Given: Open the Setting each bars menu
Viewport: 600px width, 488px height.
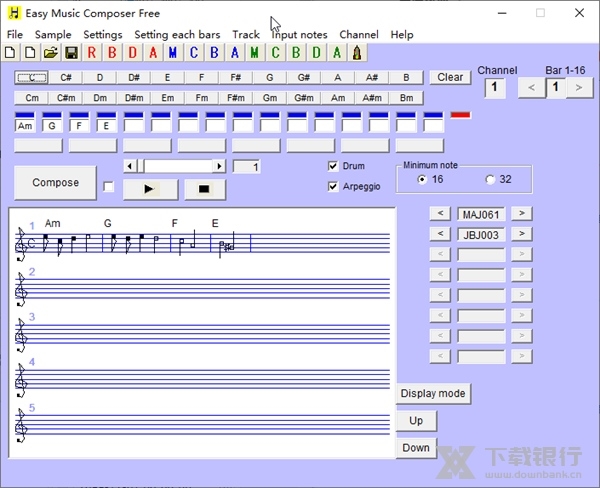Looking at the screenshot, I should click(177, 34).
